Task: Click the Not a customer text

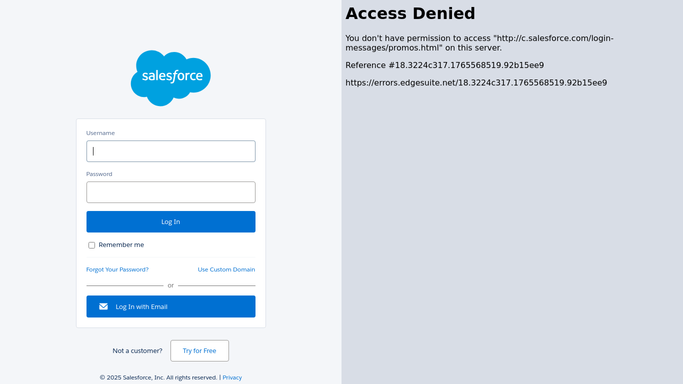Action: click(x=137, y=350)
